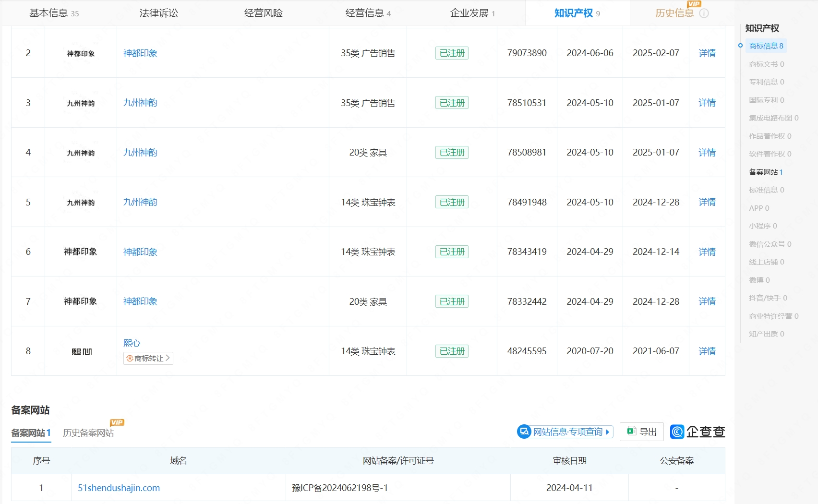View 详情 for trademark 78332442
This screenshot has height=504, width=818.
coord(707,301)
